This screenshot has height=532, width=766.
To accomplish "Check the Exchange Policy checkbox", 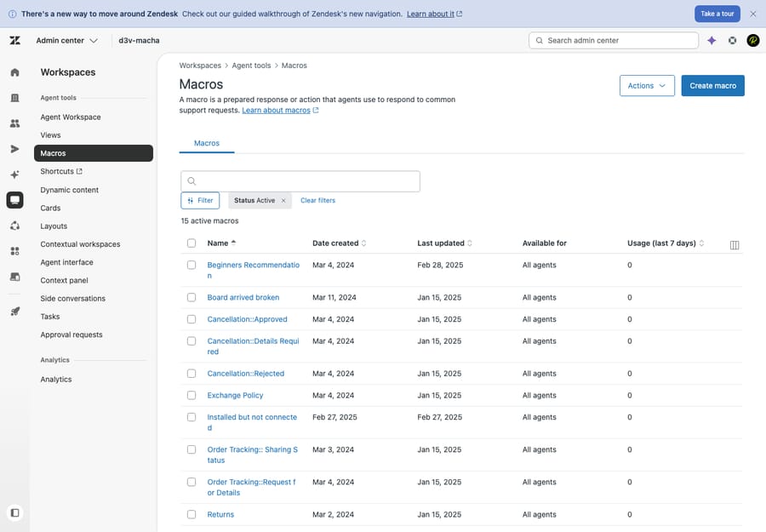I will coord(191,395).
